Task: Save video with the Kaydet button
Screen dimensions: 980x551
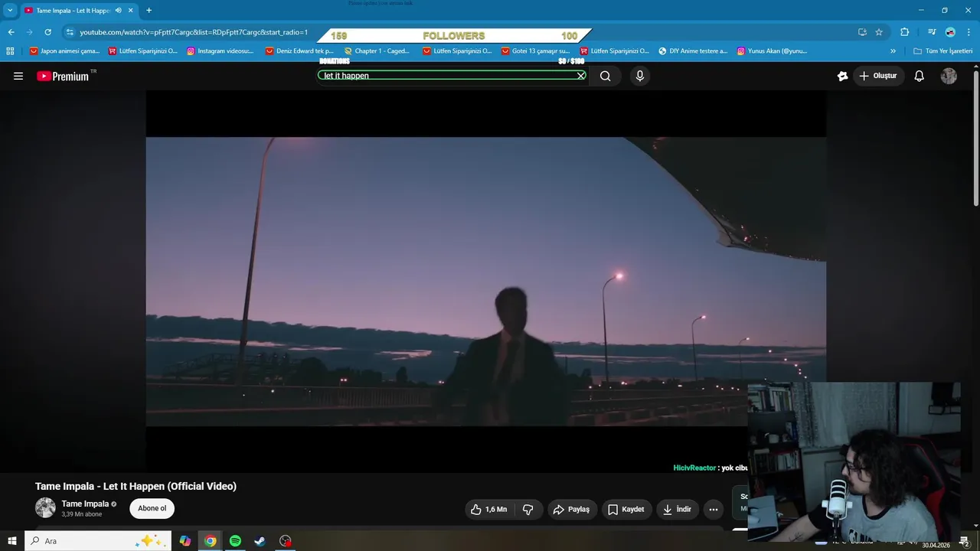Action: pos(626,509)
